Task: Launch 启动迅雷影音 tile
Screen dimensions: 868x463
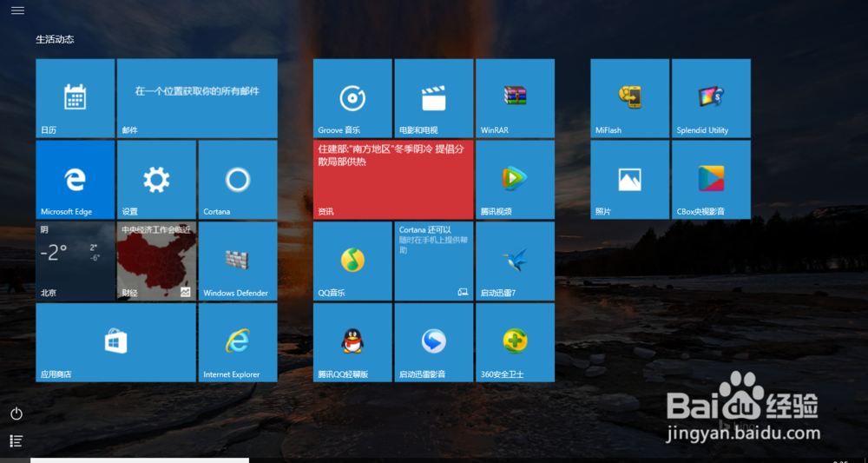Action: pyautogui.click(x=434, y=342)
